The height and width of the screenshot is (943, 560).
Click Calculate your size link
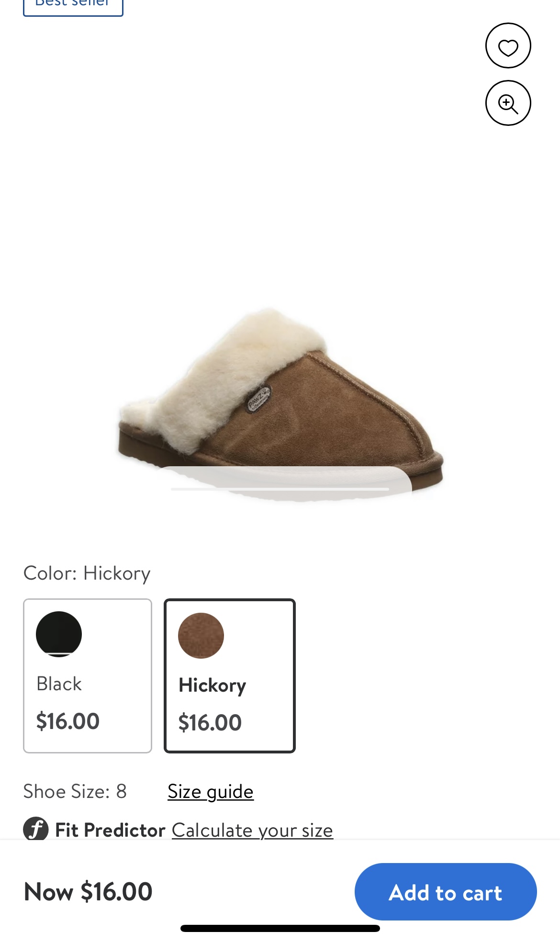(x=252, y=830)
